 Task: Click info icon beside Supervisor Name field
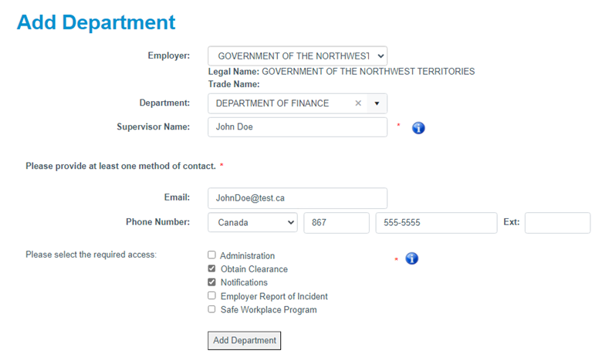click(419, 127)
